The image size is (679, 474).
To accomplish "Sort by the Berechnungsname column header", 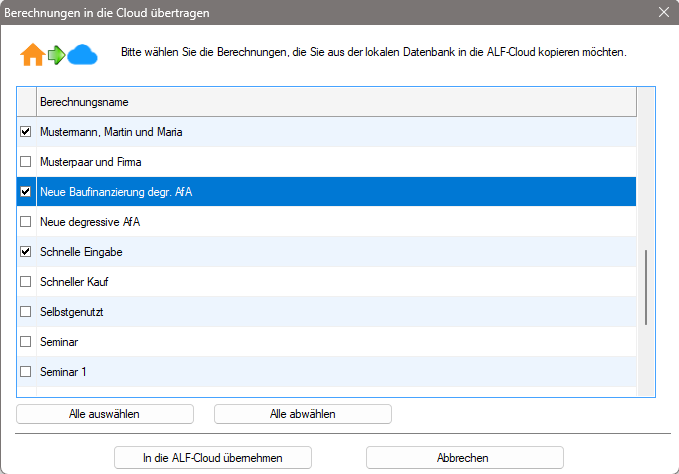I will point(335,102).
